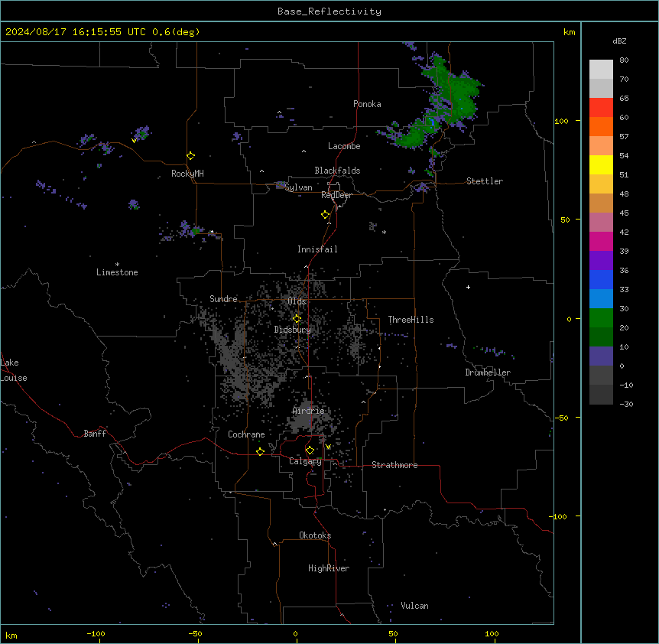Viewport: 659px width, 644px height.
Task: Click the Sylvan label
Action: coord(298,187)
